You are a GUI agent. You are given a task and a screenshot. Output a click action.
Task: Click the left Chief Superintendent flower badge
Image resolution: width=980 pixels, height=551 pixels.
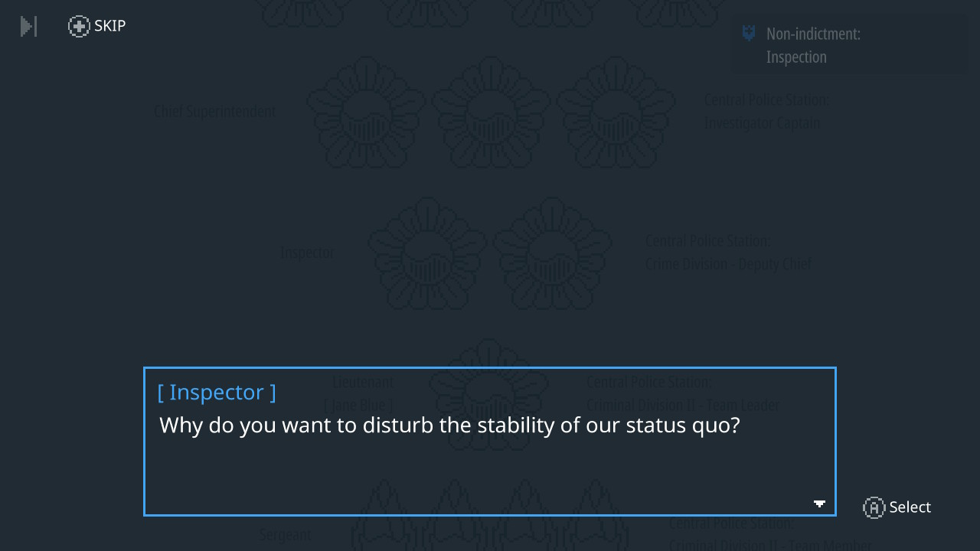(366, 112)
